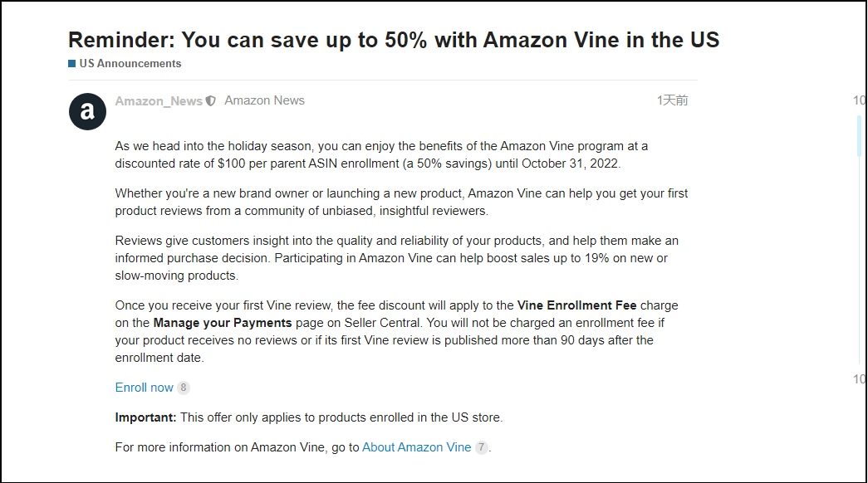Click the bold Important label
The width and height of the screenshot is (868, 483).
coord(145,417)
